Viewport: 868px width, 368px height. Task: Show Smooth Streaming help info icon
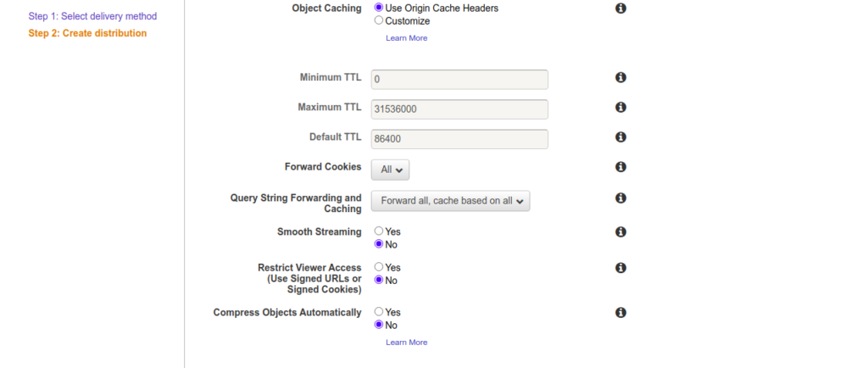pyautogui.click(x=620, y=231)
